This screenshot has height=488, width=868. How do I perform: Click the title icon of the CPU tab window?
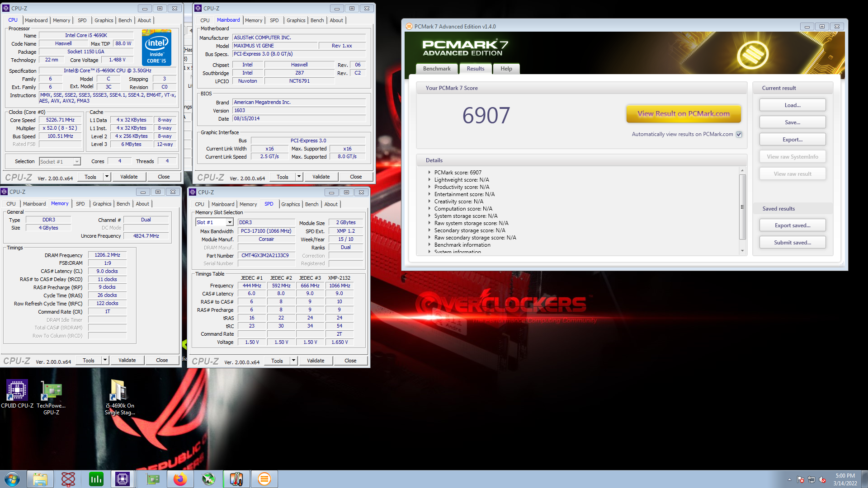pos(6,8)
